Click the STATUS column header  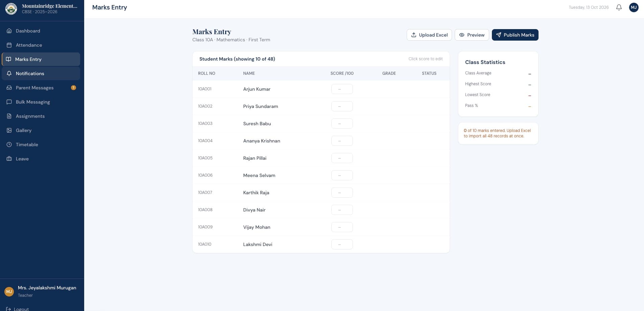tap(429, 73)
